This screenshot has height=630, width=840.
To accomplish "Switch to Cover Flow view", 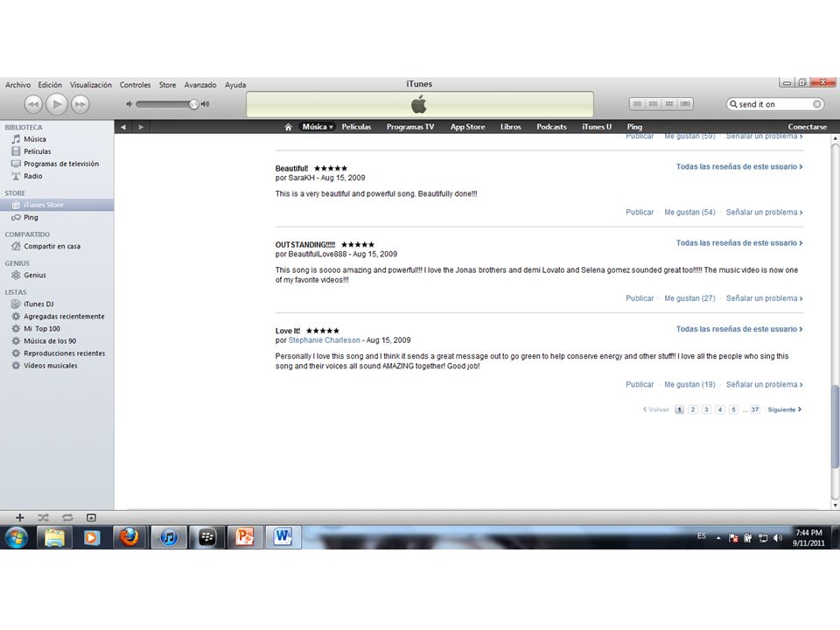I will tap(685, 104).
